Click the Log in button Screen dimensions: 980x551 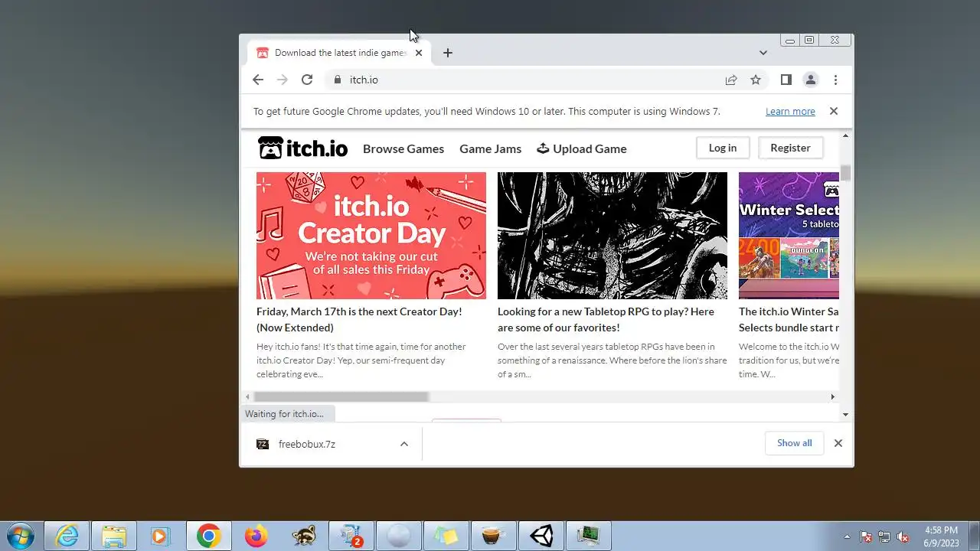click(x=722, y=148)
